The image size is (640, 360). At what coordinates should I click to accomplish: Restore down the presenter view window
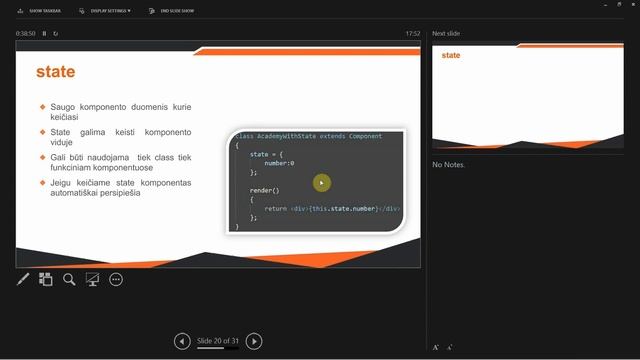coord(619,4)
